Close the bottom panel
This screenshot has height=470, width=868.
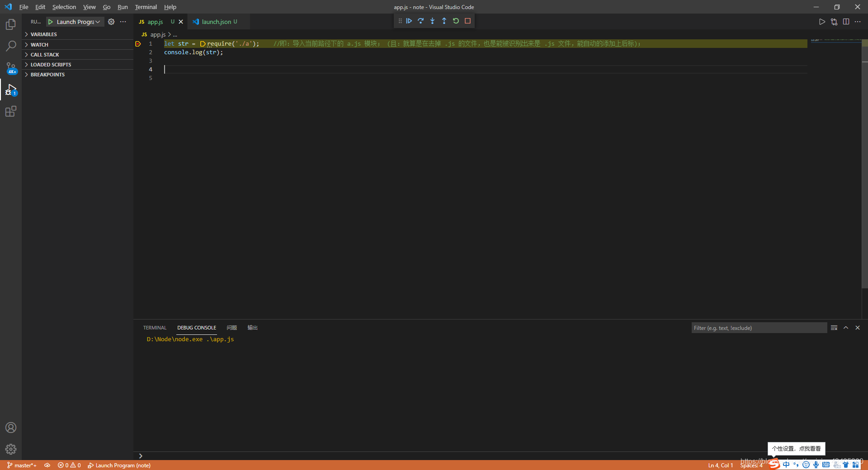(x=858, y=328)
